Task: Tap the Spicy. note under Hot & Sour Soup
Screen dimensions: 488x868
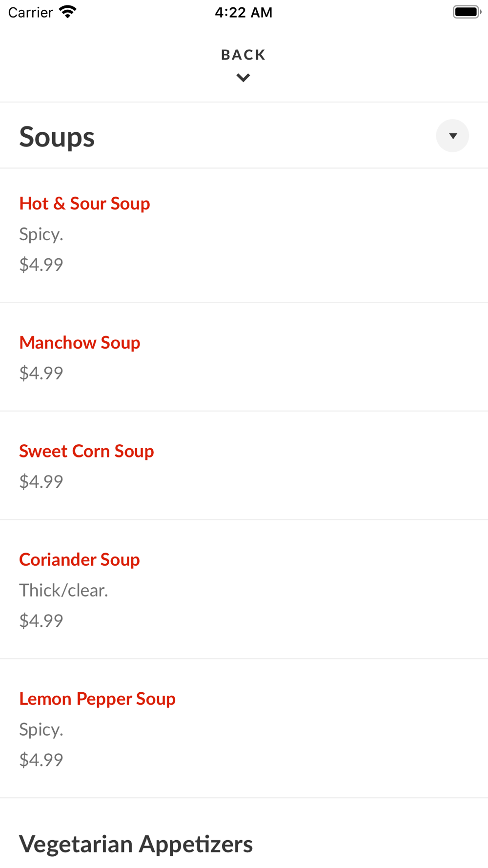Action: (41, 234)
